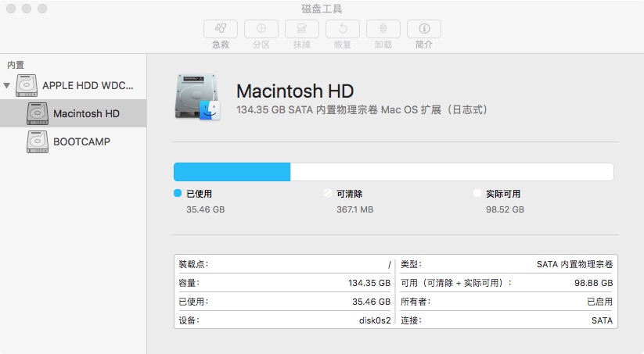644x354 pixels.
Task: Open the Info (简介) toolbar icon
Action: 424,29
